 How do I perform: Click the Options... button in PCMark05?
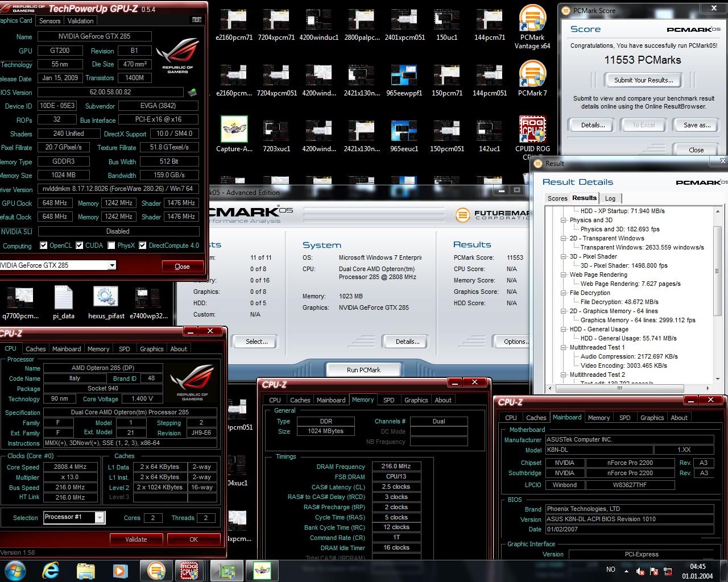pos(516,342)
